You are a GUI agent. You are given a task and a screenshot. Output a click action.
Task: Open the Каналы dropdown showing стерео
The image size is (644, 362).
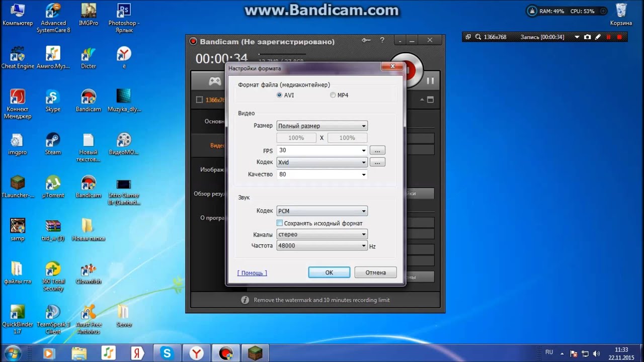(x=322, y=234)
